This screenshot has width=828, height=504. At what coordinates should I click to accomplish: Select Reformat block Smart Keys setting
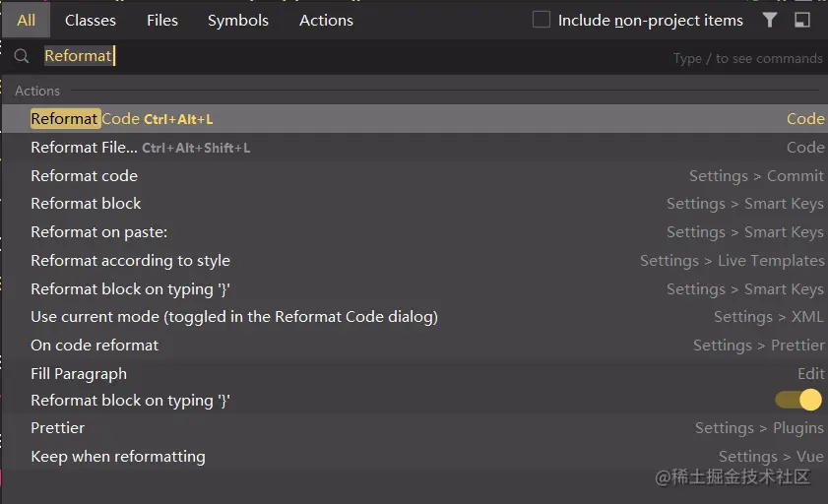(x=87, y=204)
